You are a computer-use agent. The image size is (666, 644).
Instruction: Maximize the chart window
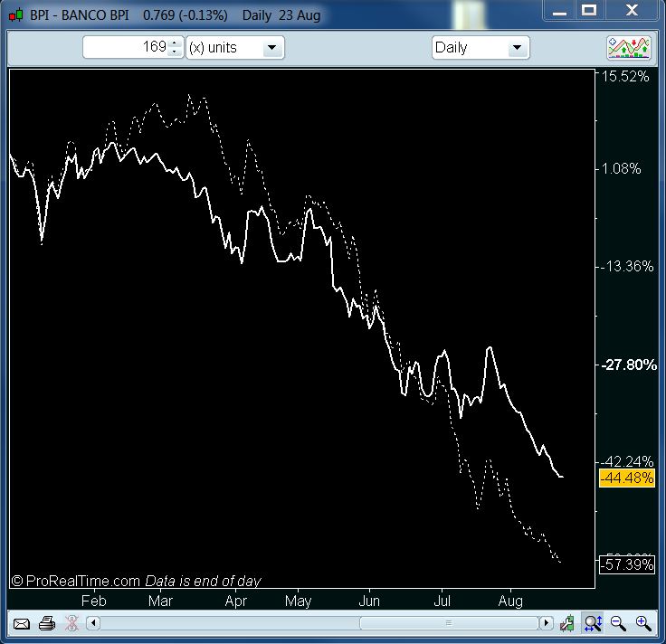(589, 10)
